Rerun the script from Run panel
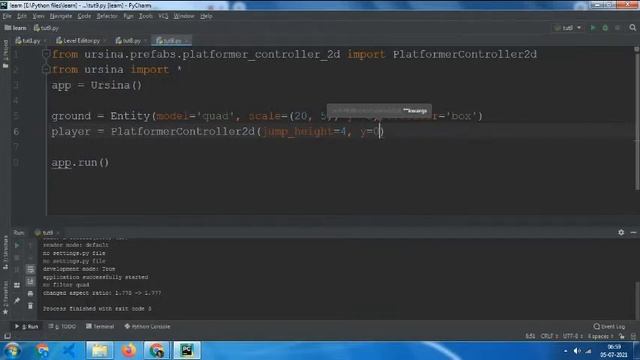640x360 pixels. (x=17, y=245)
